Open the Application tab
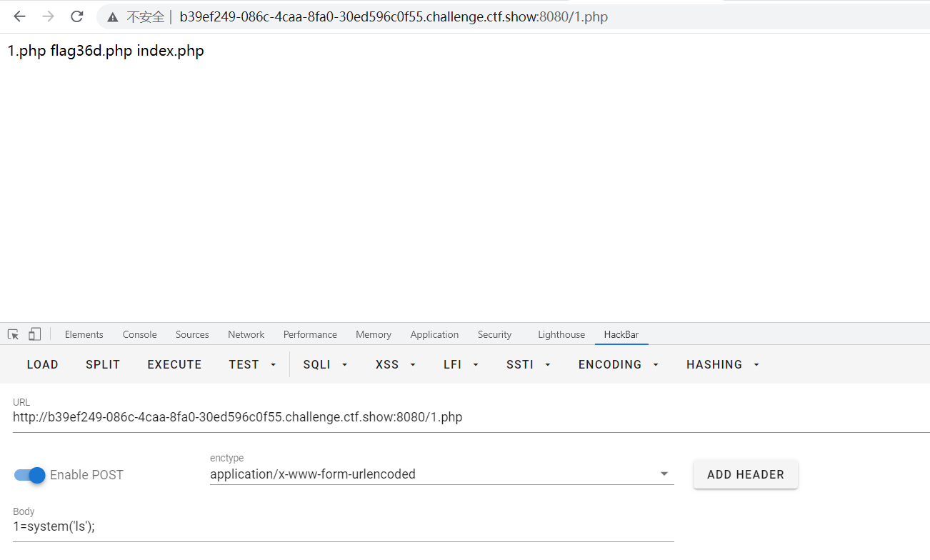Screen dimensions: 930x560 coord(434,334)
